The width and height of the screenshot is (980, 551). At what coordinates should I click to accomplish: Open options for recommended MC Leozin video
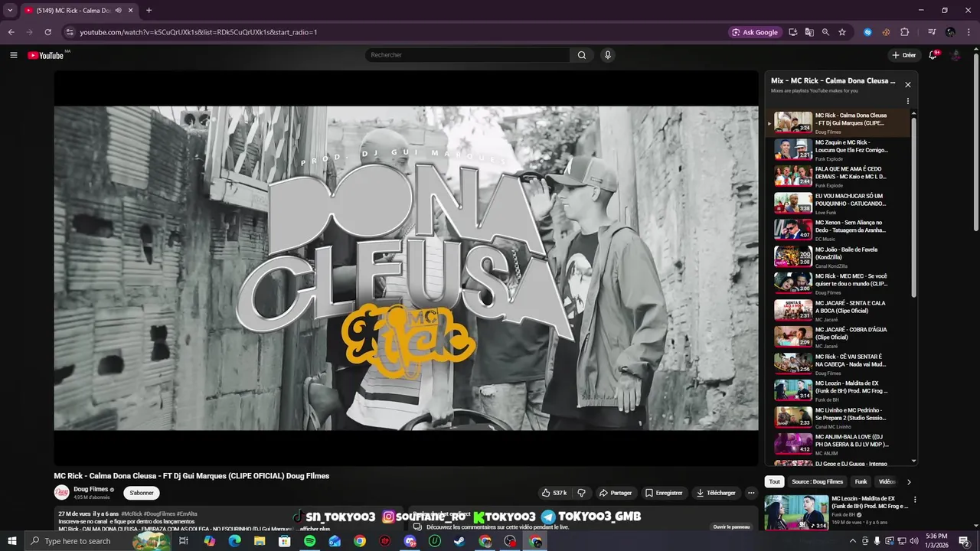[914, 500]
